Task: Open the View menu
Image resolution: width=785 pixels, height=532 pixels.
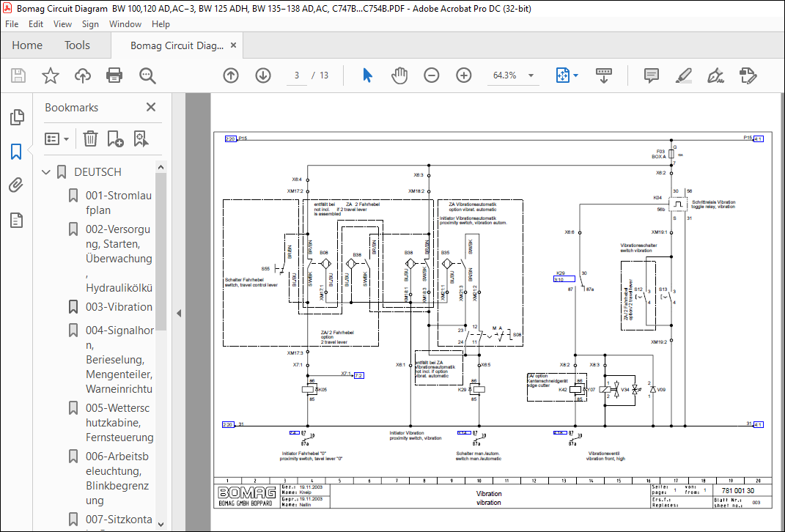Action: (x=62, y=24)
